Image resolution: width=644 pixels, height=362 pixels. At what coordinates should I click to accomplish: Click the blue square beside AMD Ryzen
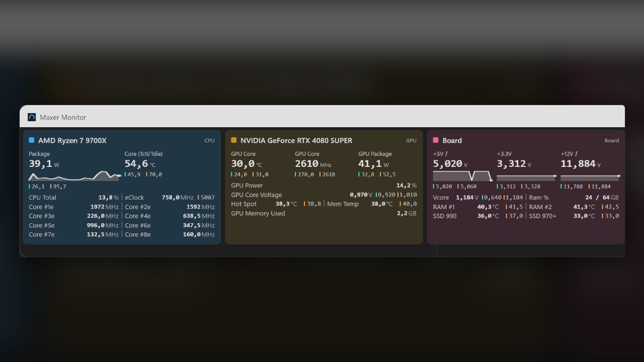[32, 140]
